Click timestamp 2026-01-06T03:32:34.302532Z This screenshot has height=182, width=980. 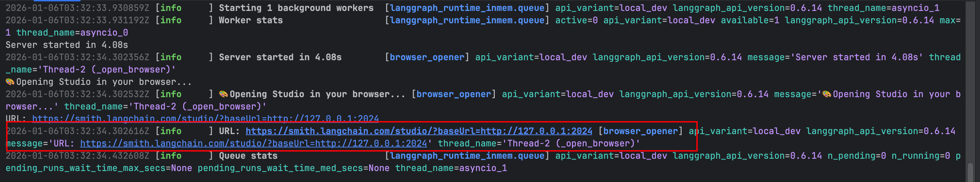pyautogui.click(x=78, y=94)
